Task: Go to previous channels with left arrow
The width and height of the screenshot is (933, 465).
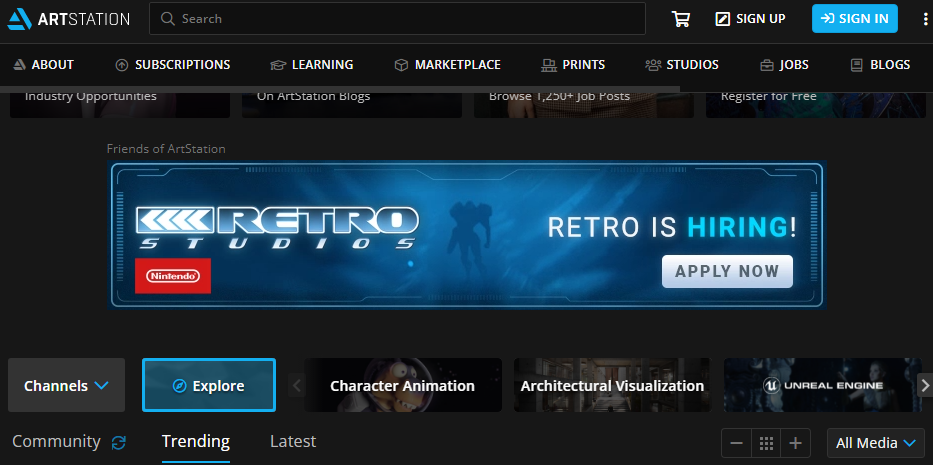Action: point(296,386)
